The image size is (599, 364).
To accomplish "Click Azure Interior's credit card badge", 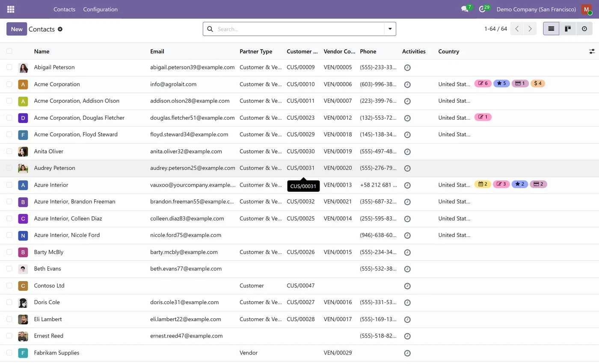I will pyautogui.click(x=538, y=184).
